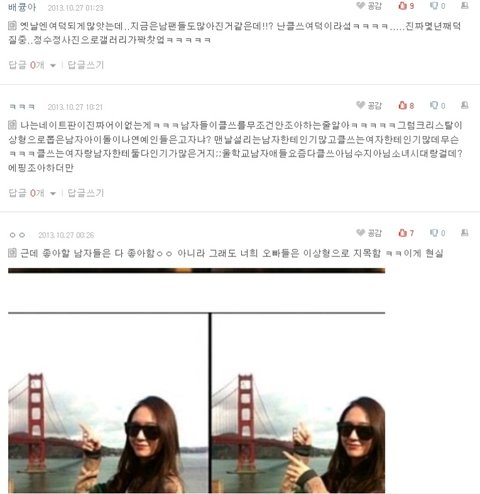
Task: Click the 공감 heart on the ㅇㅇ comment
Action: click(x=369, y=233)
